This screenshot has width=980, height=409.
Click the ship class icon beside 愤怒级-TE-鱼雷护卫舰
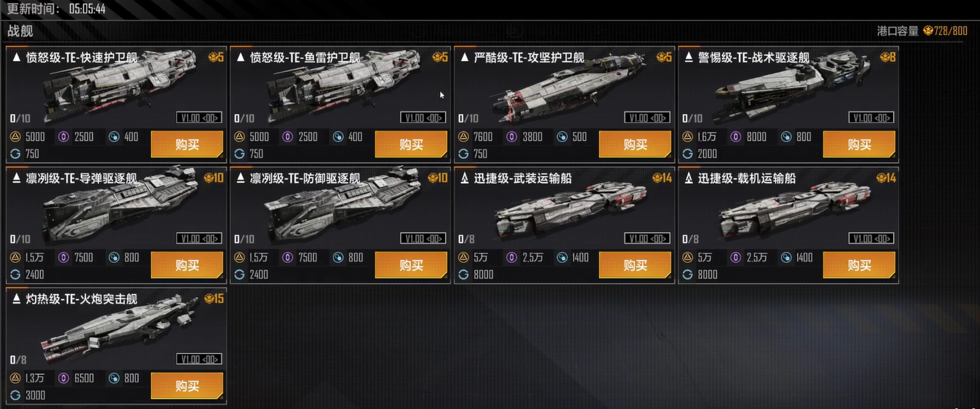point(241,57)
